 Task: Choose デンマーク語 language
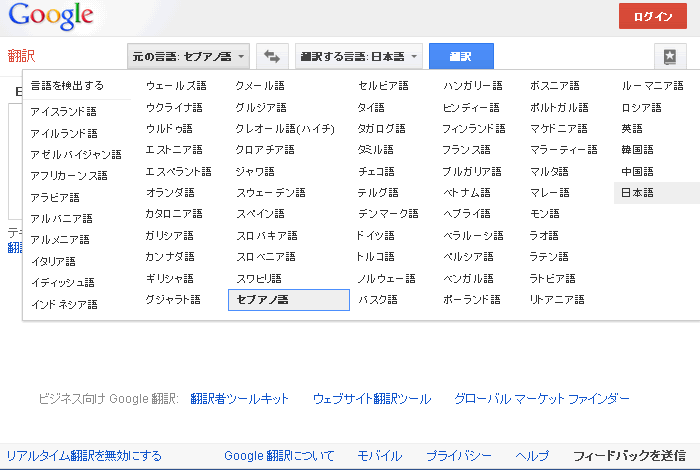(x=388, y=213)
